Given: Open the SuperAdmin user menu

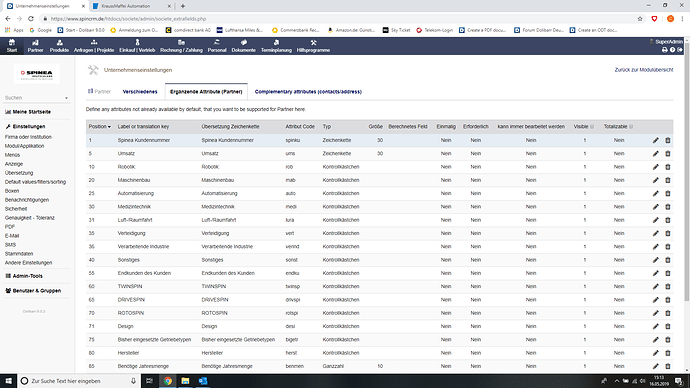Looking at the screenshot, I should point(666,42).
